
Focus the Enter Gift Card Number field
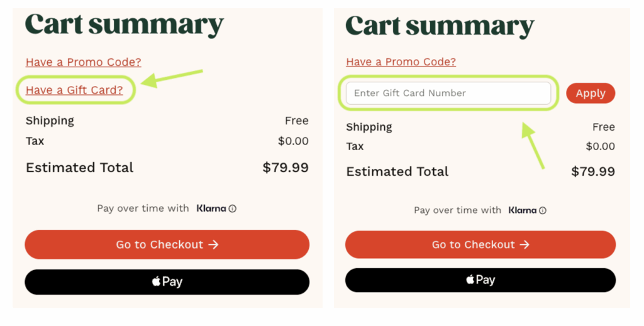pyautogui.click(x=448, y=93)
